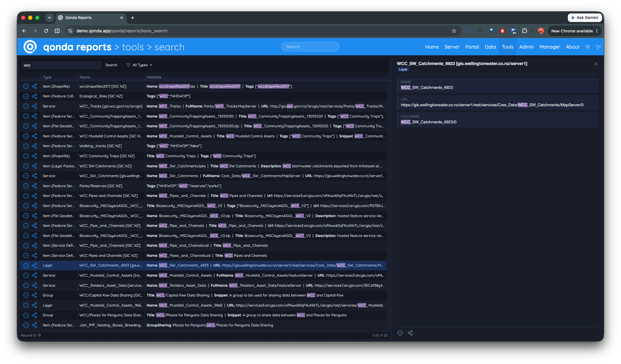Open the Data menu
The image size is (621, 364).
[490, 47]
